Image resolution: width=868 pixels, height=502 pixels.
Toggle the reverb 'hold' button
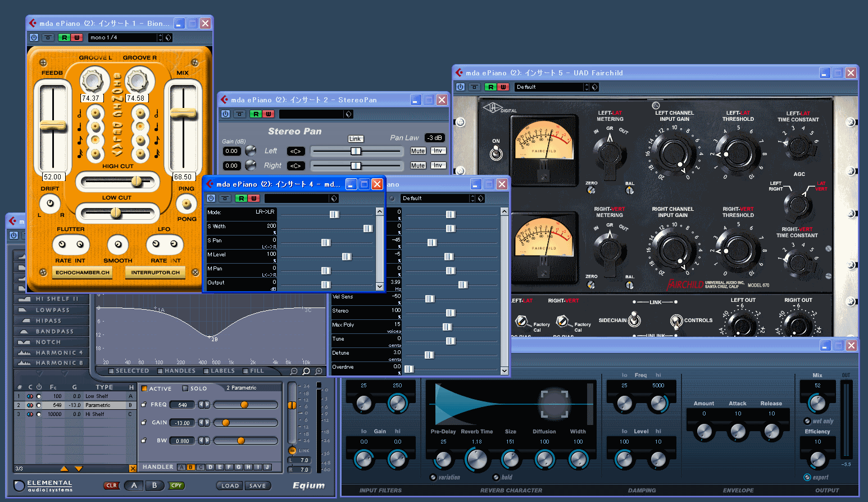pos(496,477)
